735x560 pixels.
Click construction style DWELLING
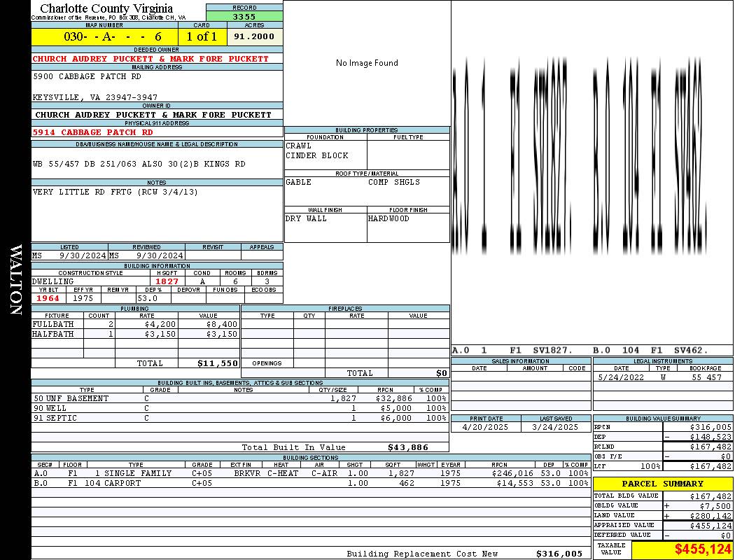point(53,281)
